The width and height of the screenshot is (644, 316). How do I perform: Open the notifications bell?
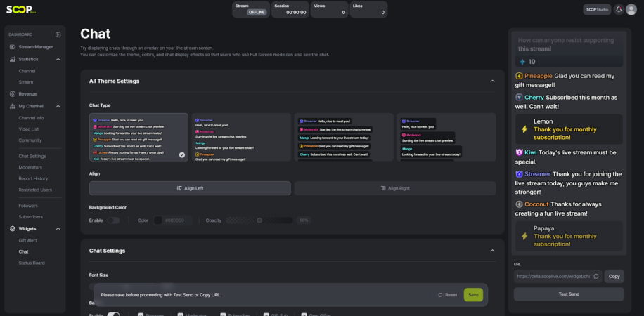619,9
